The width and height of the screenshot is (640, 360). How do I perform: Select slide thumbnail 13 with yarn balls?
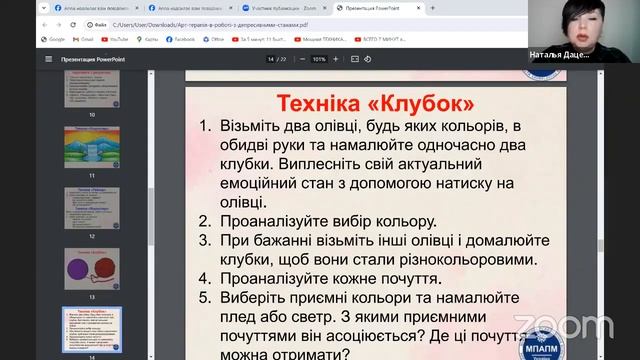(x=92, y=269)
